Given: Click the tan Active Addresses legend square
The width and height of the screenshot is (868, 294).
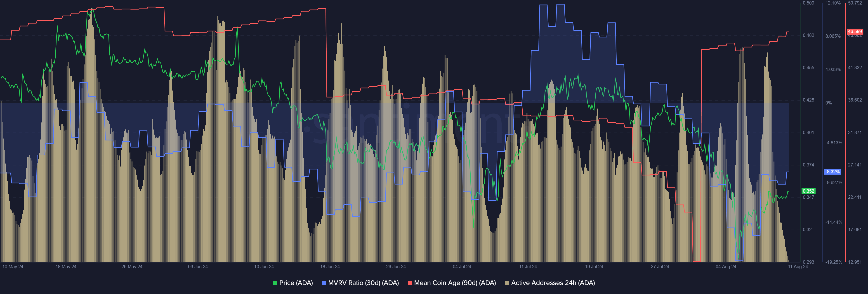Looking at the screenshot, I should click(507, 283).
